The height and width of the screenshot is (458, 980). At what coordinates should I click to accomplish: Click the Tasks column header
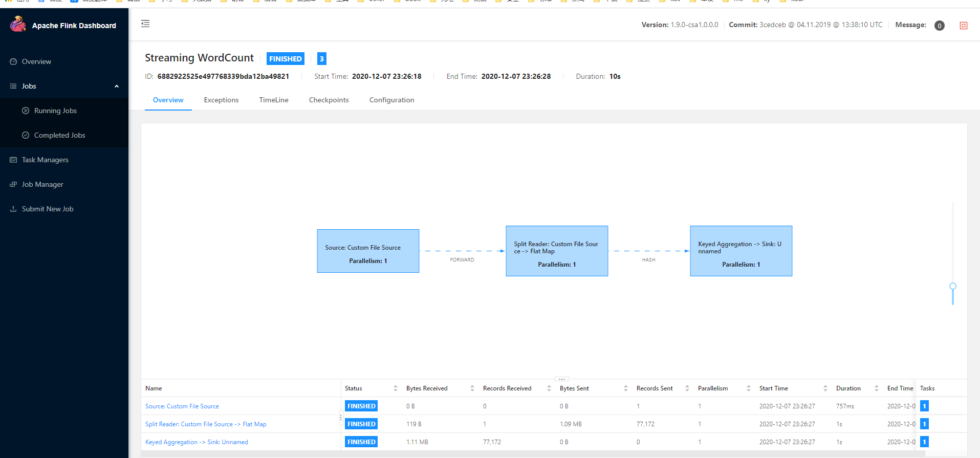[927, 388]
